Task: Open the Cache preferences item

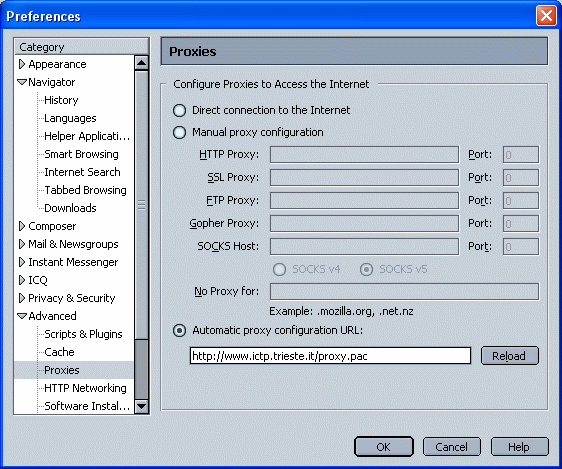Action: coord(59,352)
